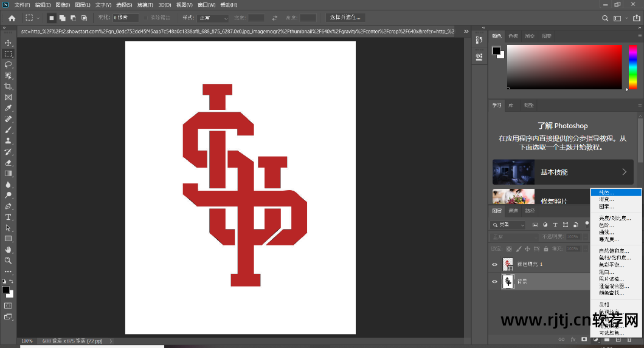The width and height of the screenshot is (644, 348).
Task: Select the Blur tool
Action: [x=8, y=184]
